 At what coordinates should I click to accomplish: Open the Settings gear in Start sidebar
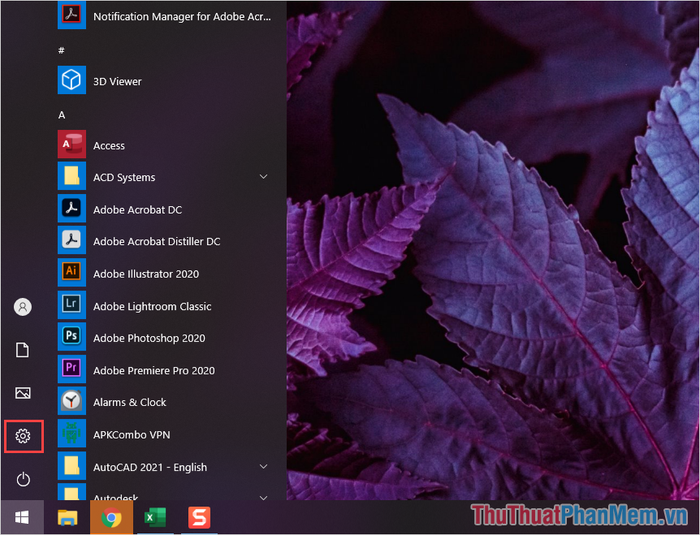[23, 436]
